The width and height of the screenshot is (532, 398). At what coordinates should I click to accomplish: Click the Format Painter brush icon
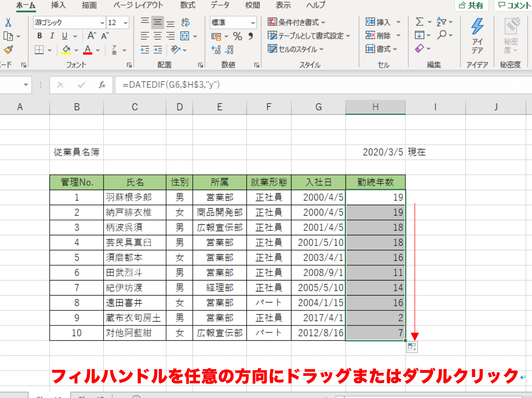pyautogui.click(x=8, y=50)
